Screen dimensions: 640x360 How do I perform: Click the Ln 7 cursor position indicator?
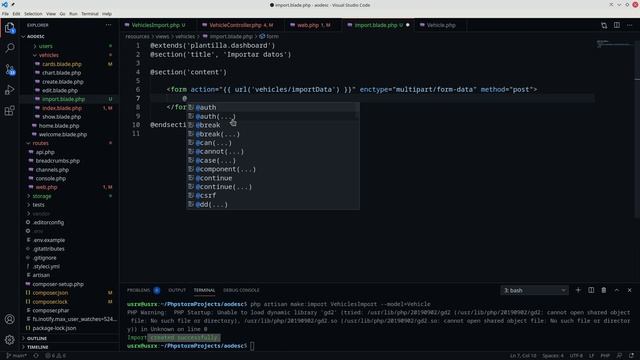523,356
